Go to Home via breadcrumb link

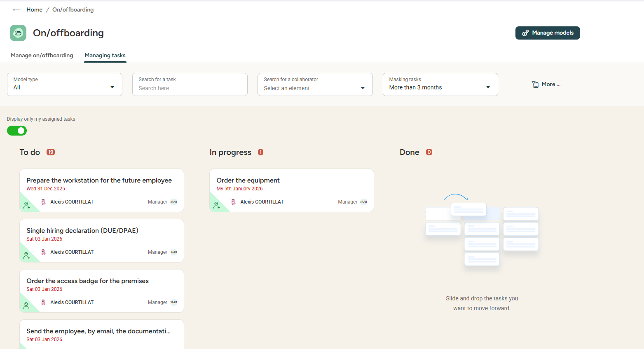coord(34,9)
